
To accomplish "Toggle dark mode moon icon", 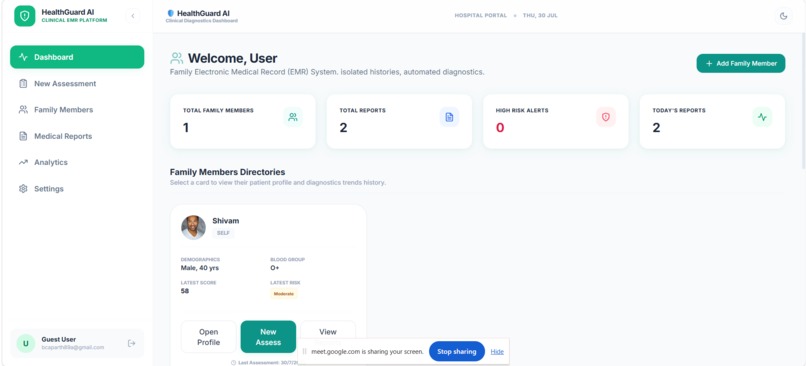I will [783, 16].
